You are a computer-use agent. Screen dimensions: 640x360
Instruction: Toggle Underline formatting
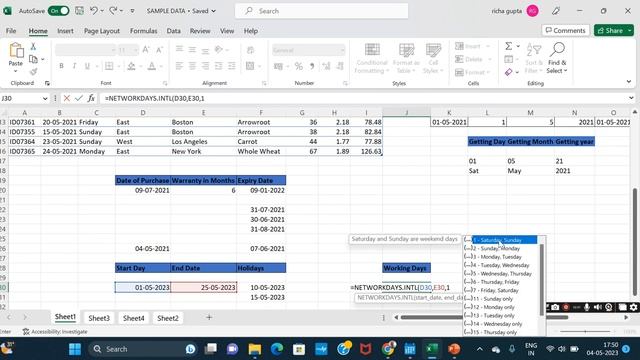87,66
